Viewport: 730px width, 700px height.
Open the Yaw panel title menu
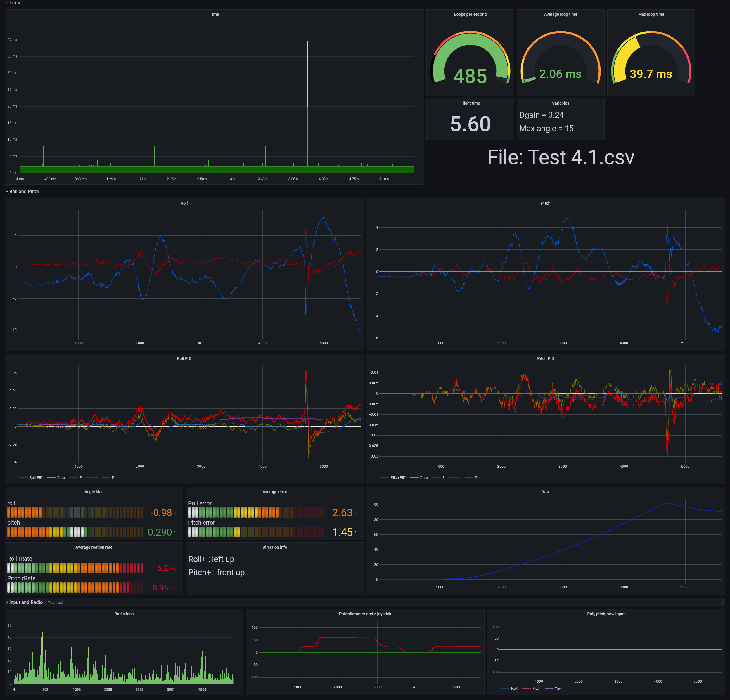[x=545, y=492]
